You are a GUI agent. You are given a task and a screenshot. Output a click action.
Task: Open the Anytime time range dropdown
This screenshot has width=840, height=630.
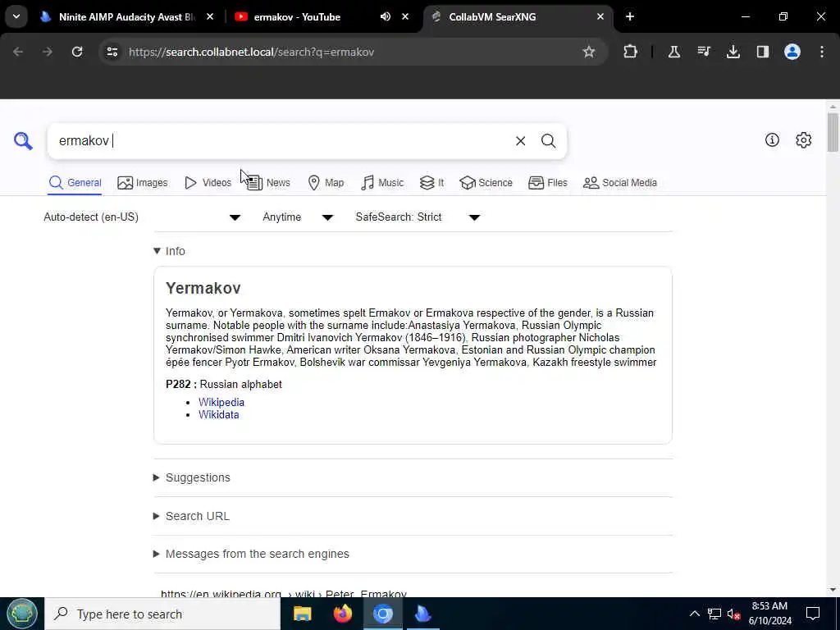298,217
